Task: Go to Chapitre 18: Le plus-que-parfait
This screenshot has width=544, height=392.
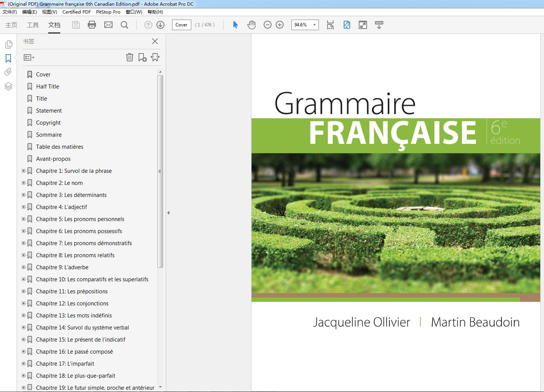Action: tap(76, 376)
